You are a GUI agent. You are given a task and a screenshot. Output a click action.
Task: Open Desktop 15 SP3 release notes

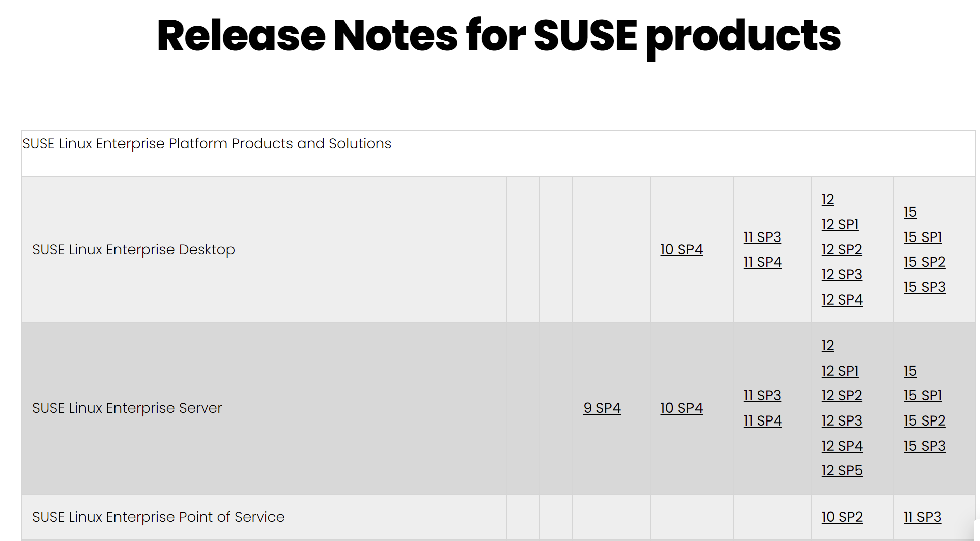click(x=924, y=287)
